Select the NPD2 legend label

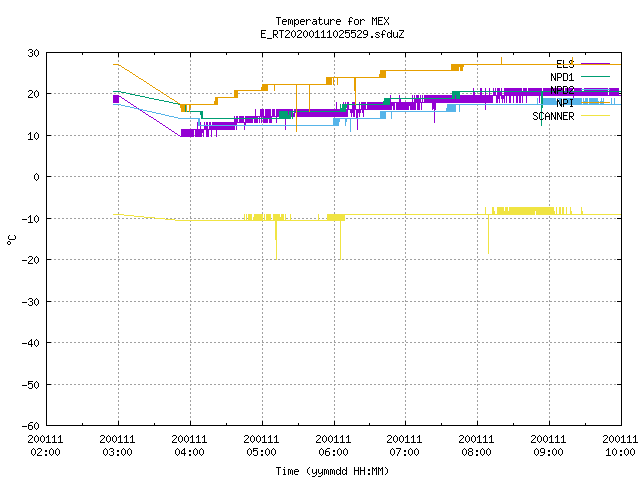click(x=562, y=90)
